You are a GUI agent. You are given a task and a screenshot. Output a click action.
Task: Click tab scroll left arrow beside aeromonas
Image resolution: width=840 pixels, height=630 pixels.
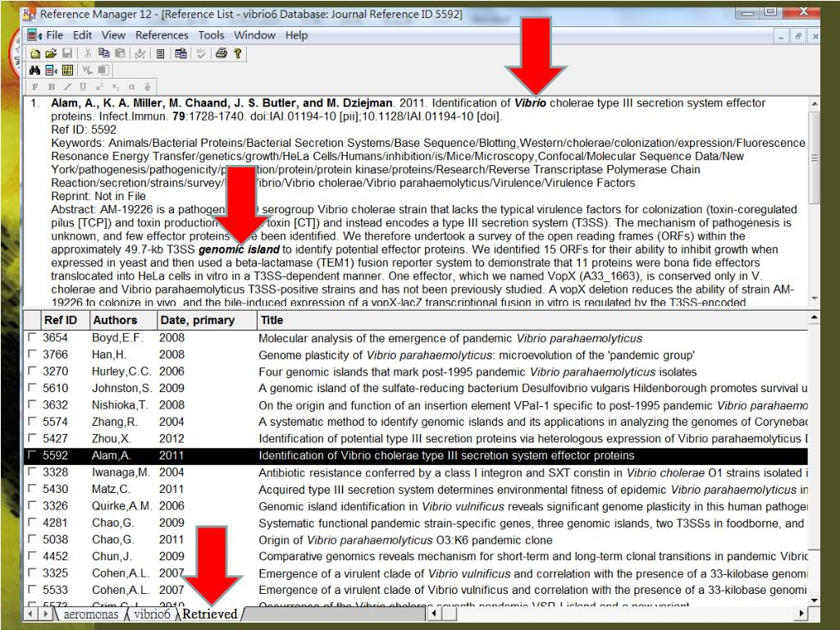[x=30, y=614]
